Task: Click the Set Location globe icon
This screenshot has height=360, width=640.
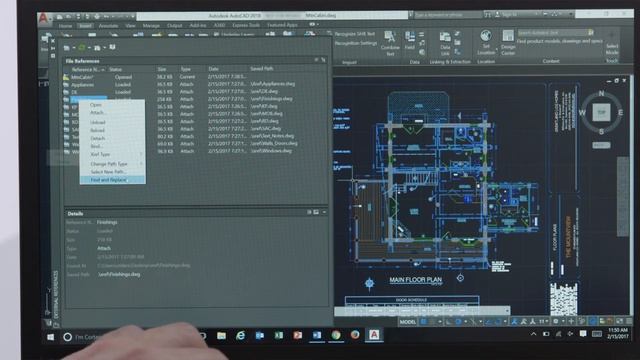Action: point(485,36)
